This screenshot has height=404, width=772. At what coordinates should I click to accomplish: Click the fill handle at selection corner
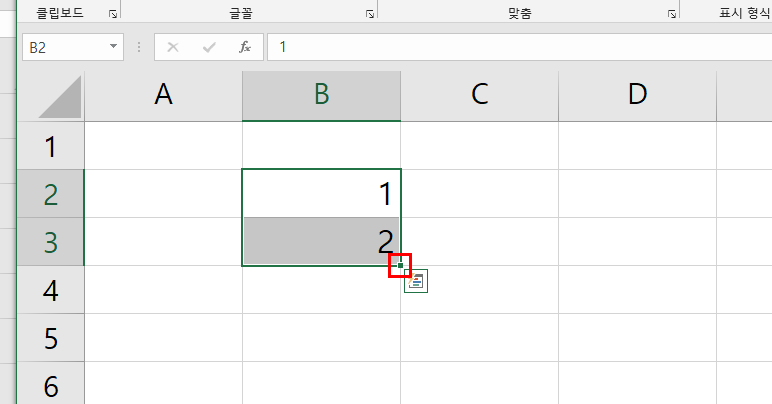click(x=400, y=266)
